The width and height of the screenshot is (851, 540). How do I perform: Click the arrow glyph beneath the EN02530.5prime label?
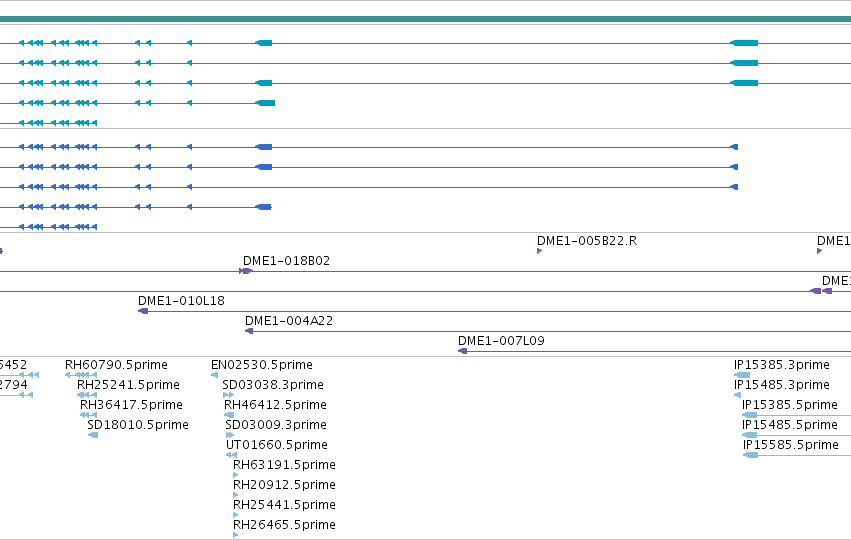pyautogui.click(x=214, y=375)
